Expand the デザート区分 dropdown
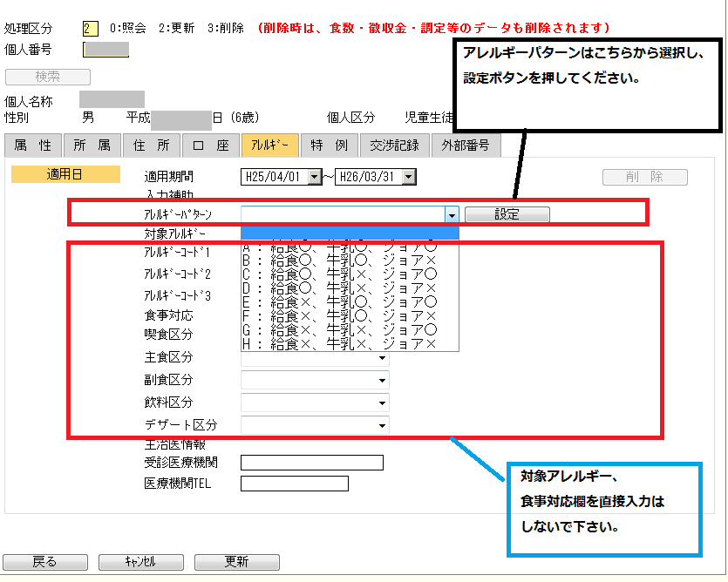This screenshot has height=582, width=728. point(382,425)
